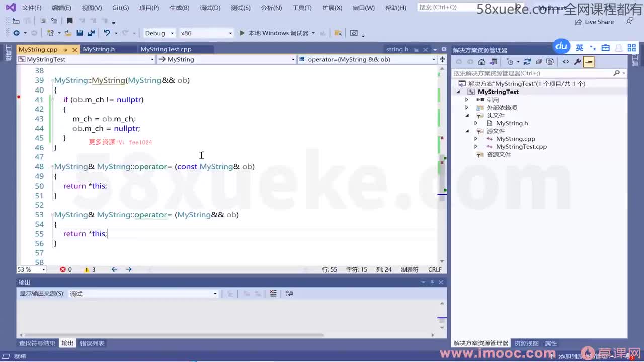Click the collapse all icon in Solution Explorer
The width and height of the screenshot is (644, 362).
tap(539, 62)
